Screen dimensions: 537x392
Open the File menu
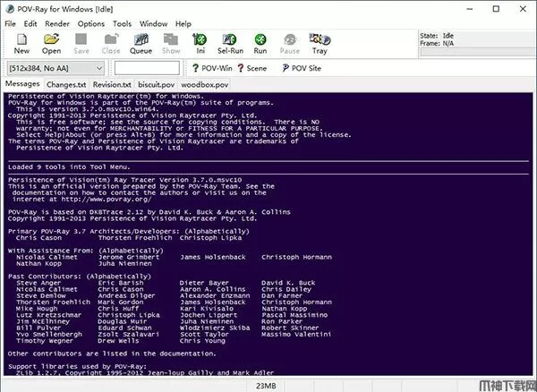click(x=10, y=23)
